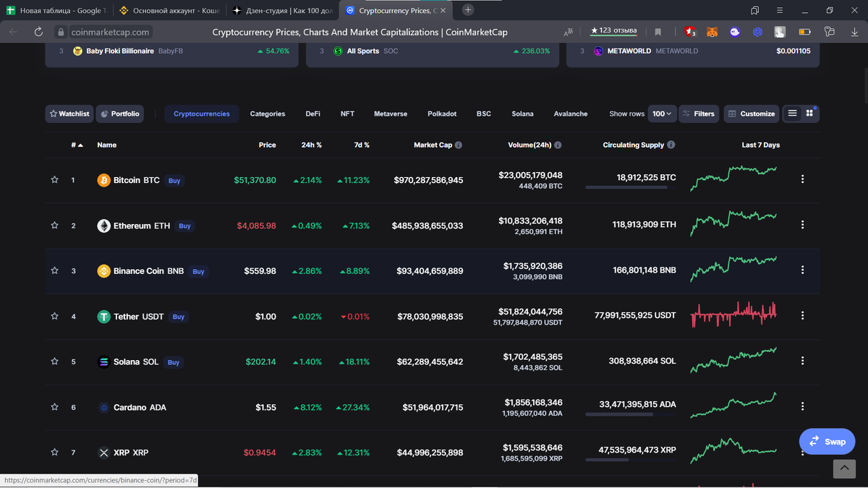Click scroll-to-top arrow button
This screenshot has width=868, height=488.
click(844, 468)
